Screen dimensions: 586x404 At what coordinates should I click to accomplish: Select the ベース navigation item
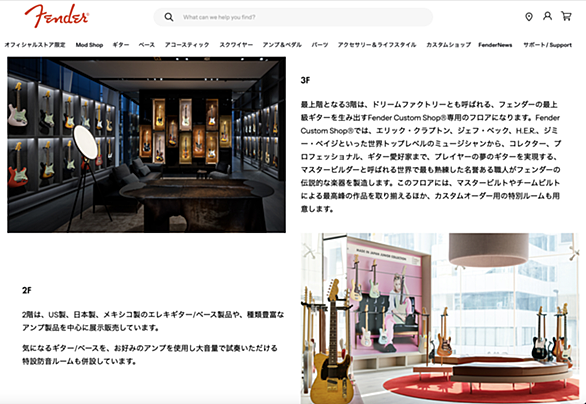[146, 45]
